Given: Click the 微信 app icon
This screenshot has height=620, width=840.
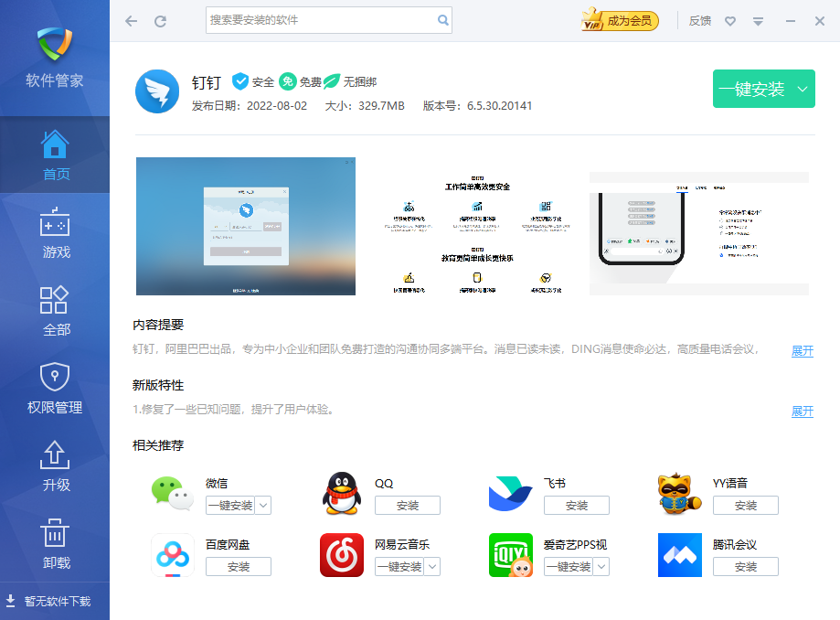Looking at the screenshot, I should (x=173, y=494).
